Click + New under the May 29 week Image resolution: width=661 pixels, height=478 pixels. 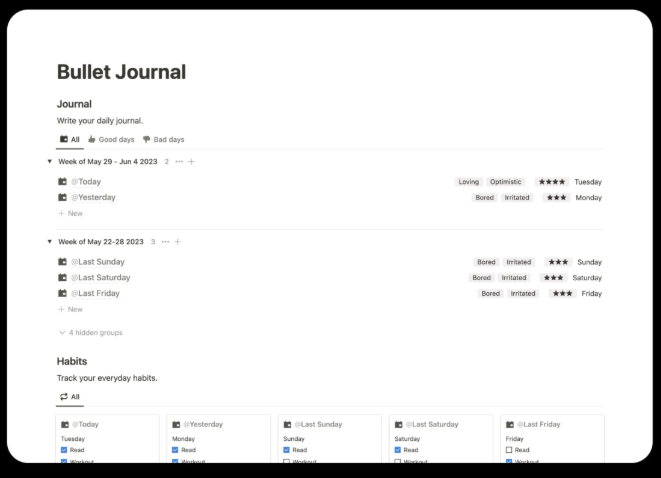click(70, 213)
